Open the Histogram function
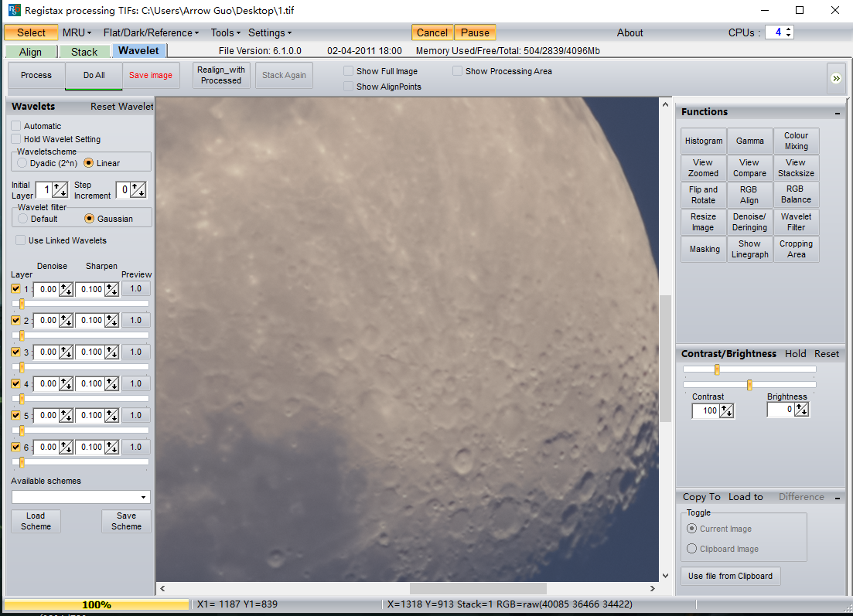 click(703, 141)
